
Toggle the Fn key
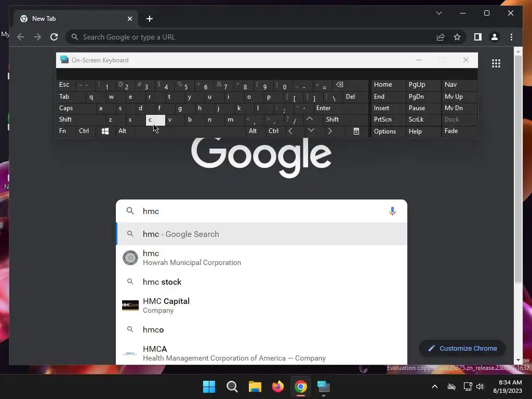click(66, 131)
